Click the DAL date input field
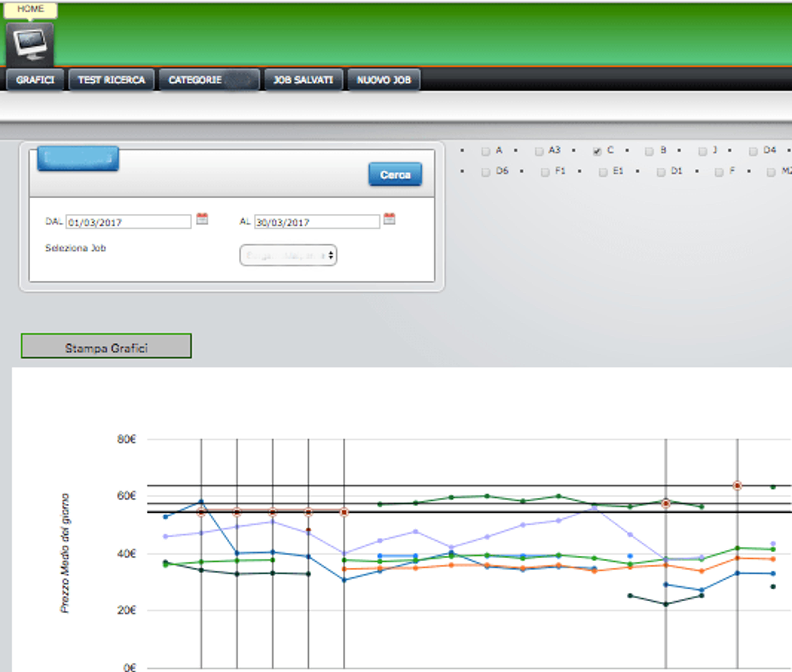This screenshot has height=672, width=792. click(x=129, y=222)
